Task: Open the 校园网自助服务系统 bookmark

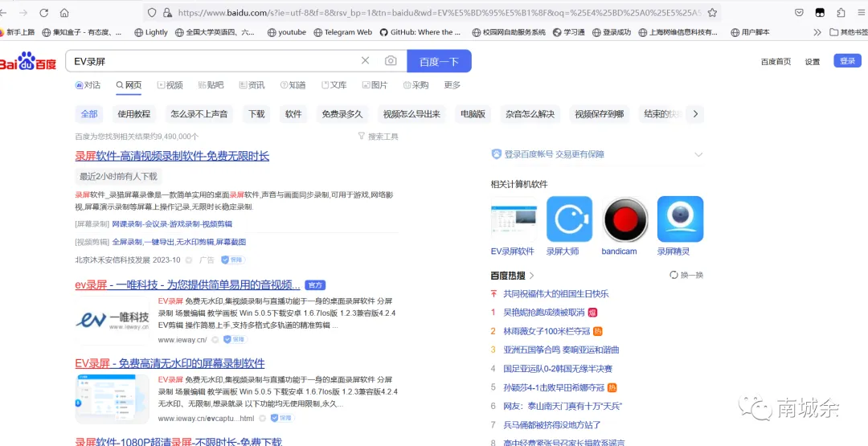Action: click(510, 32)
